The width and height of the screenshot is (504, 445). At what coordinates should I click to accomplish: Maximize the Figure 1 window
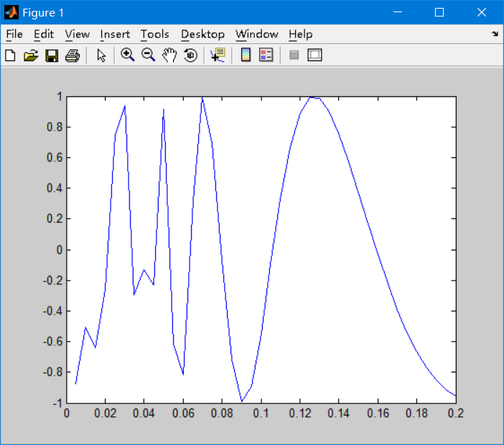(439, 12)
